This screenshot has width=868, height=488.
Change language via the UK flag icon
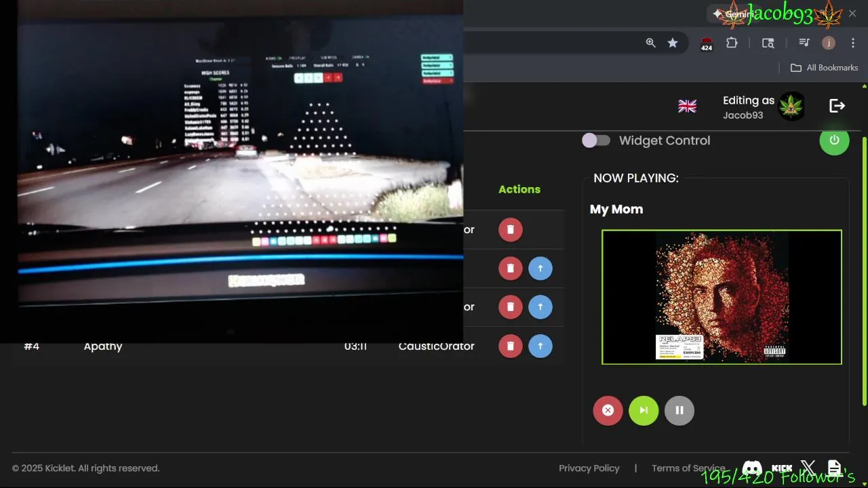point(687,106)
